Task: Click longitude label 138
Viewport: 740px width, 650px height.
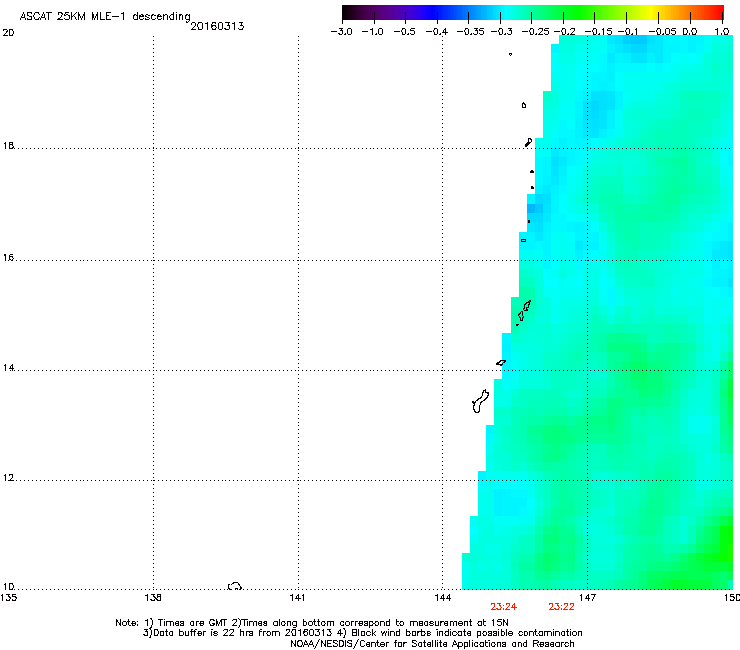Action: click(x=153, y=598)
